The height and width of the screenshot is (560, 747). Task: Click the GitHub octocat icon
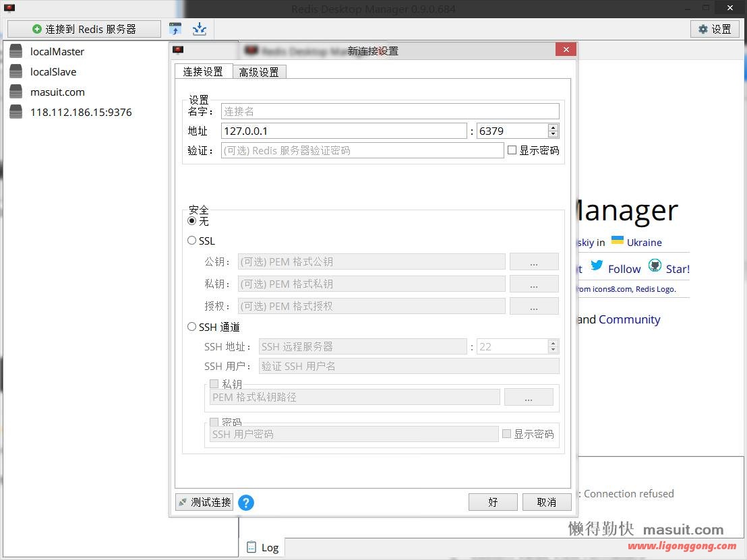tap(655, 266)
